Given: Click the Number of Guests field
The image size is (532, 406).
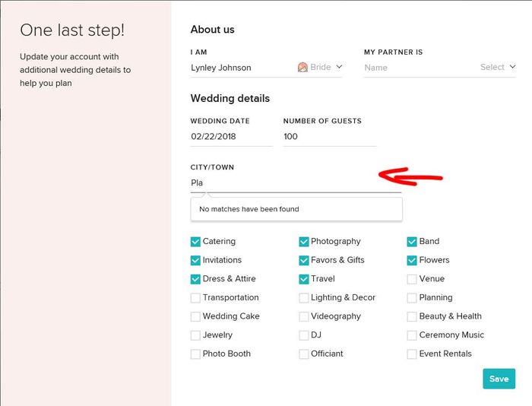Looking at the screenshot, I should click(328, 137).
